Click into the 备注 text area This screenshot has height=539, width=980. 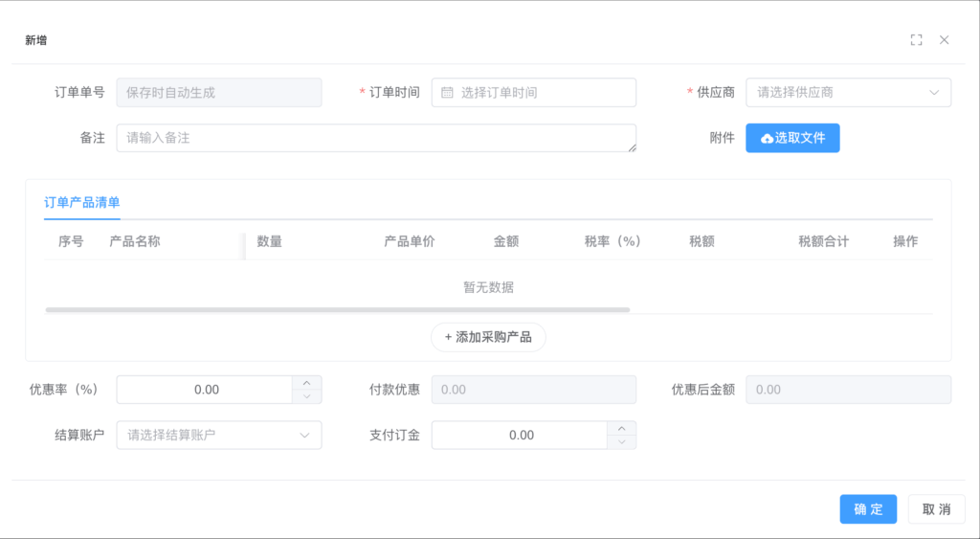pos(376,138)
